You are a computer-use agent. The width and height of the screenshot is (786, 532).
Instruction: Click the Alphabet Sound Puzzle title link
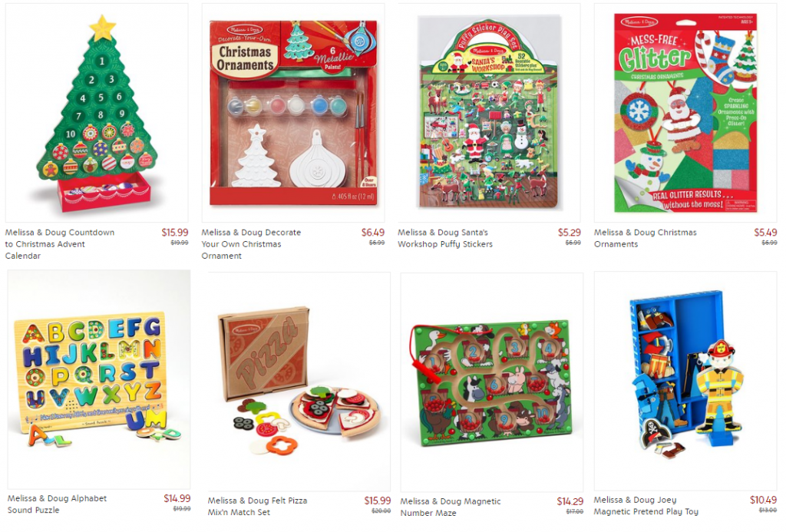[x=57, y=504]
